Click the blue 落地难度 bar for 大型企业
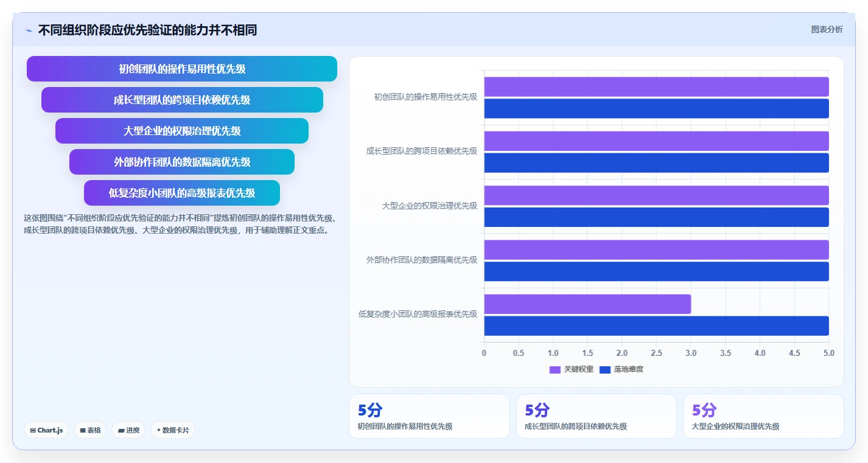868x463 pixels. pos(656,217)
